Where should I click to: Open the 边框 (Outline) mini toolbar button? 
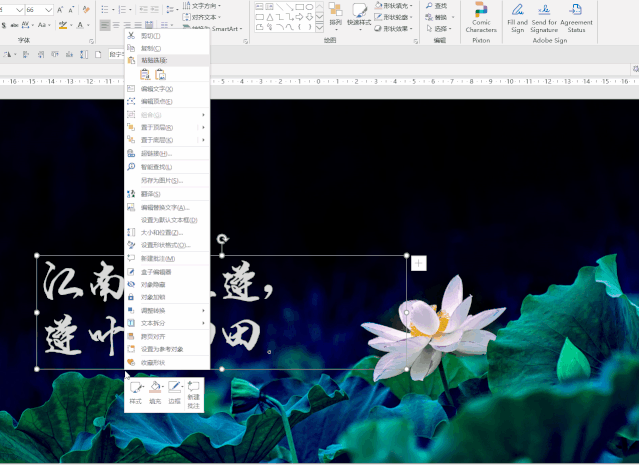(174, 393)
